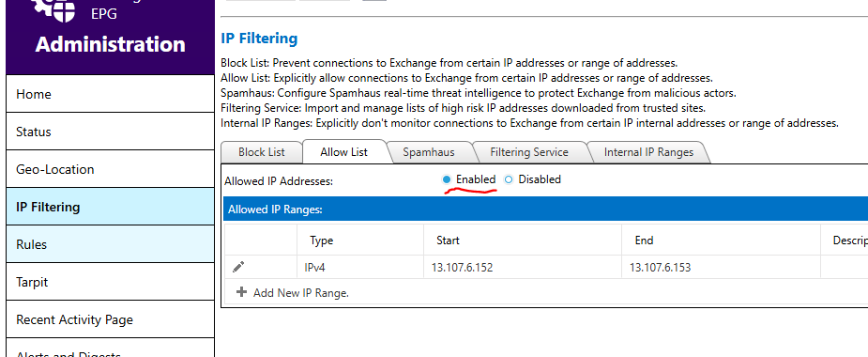The width and height of the screenshot is (868, 357).
Task: Switch to the Filtering Service tab
Action: click(528, 152)
